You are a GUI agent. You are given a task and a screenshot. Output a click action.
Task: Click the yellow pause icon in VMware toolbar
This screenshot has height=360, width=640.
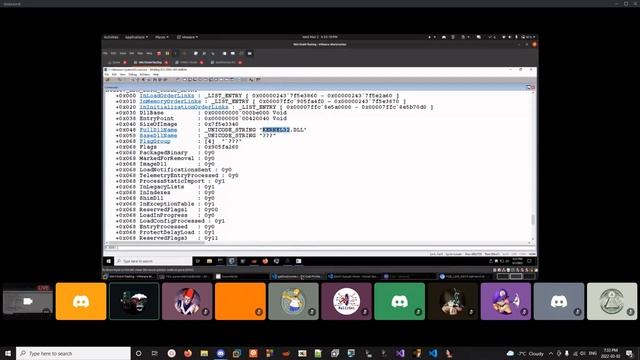point(167,53)
